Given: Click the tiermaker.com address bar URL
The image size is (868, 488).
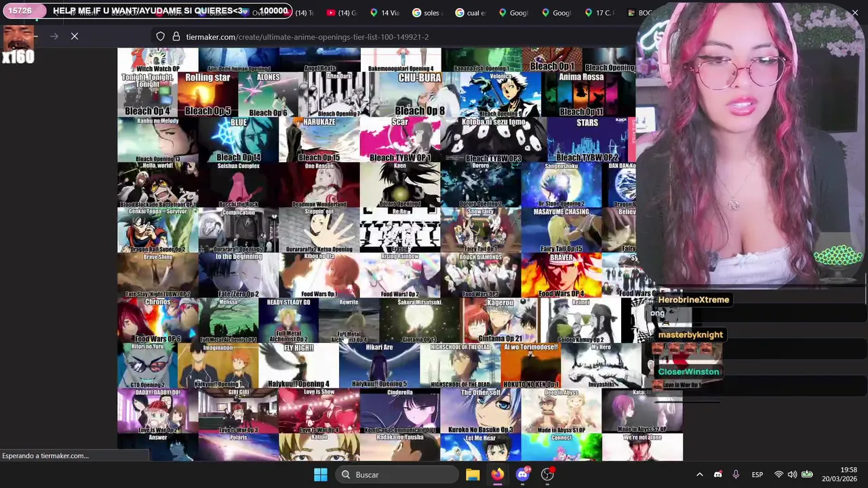Looking at the screenshot, I should click(307, 37).
